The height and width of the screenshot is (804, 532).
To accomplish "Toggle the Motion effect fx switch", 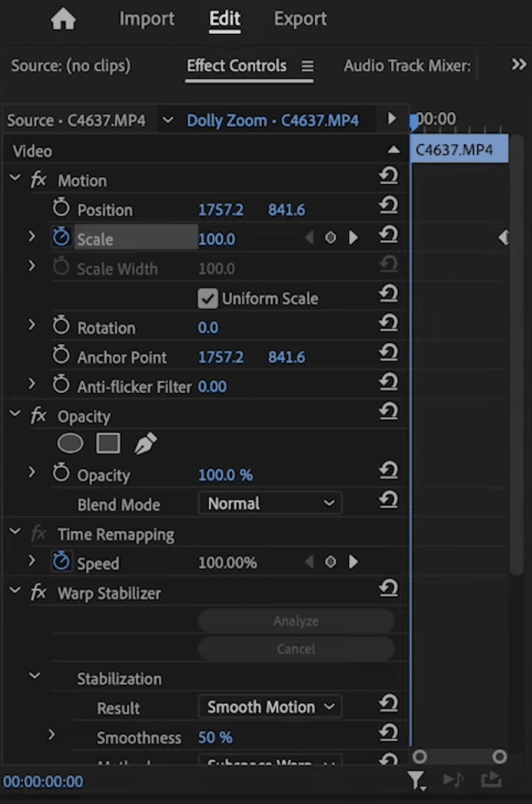I will pos(39,180).
